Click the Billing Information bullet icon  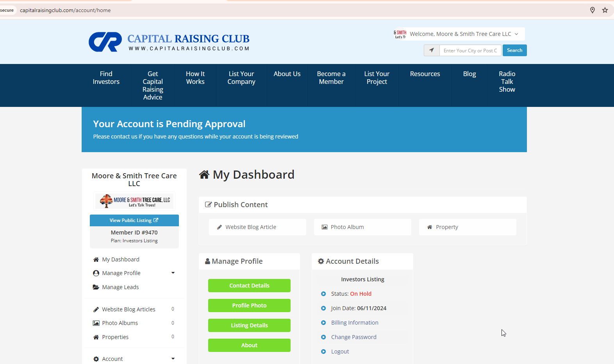[x=323, y=323]
